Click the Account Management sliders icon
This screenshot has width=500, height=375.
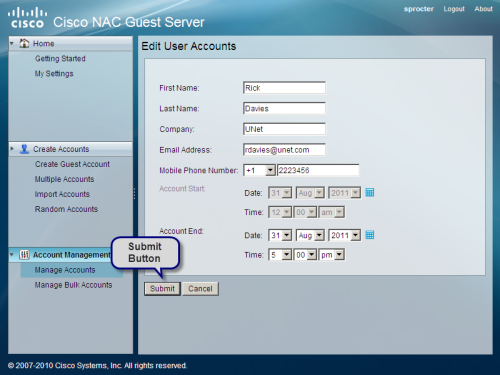[24, 255]
